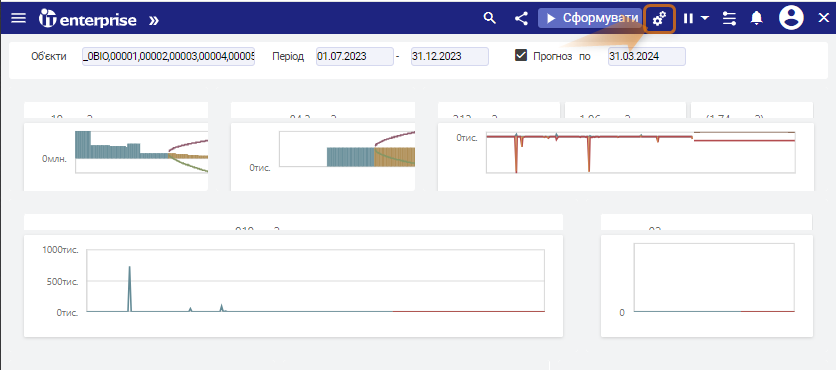Click the first bar chart with 0млн. axis
Image resolution: width=836 pixels, height=370 pixels.
(x=116, y=156)
